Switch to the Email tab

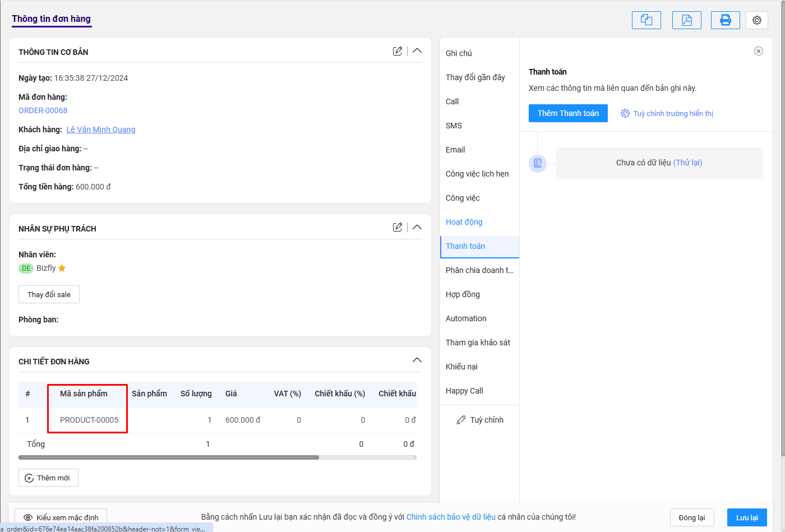[455, 150]
